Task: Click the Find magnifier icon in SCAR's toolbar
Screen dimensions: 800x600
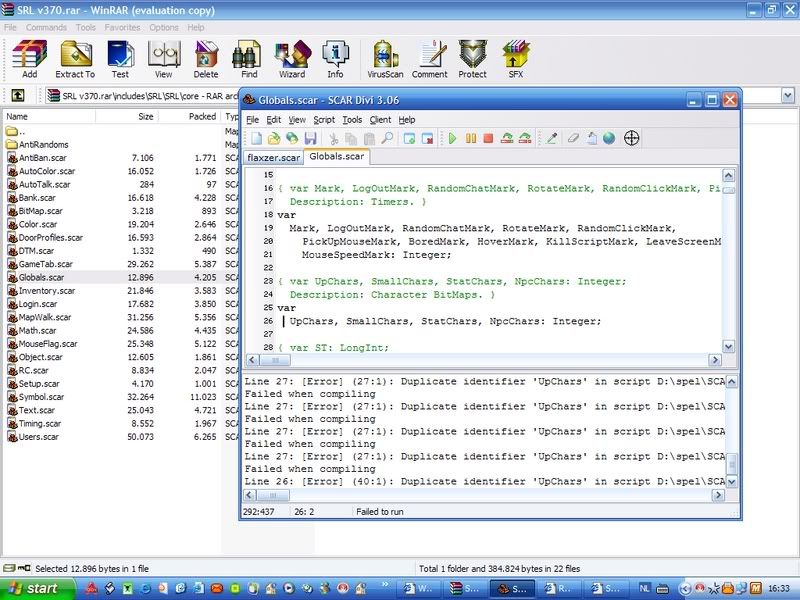Action: [x=387, y=138]
